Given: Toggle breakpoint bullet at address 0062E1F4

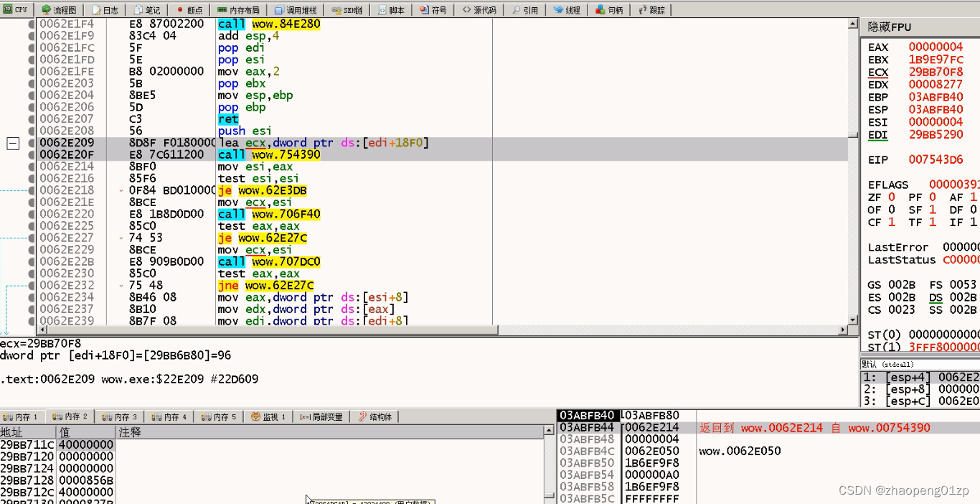Looking at the screenshot, I should coord(32,24).
